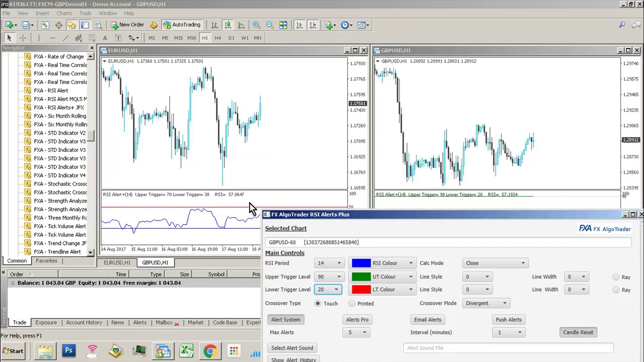
Task: Open the Profiles toolbar icon
Action: click(27, 25)
